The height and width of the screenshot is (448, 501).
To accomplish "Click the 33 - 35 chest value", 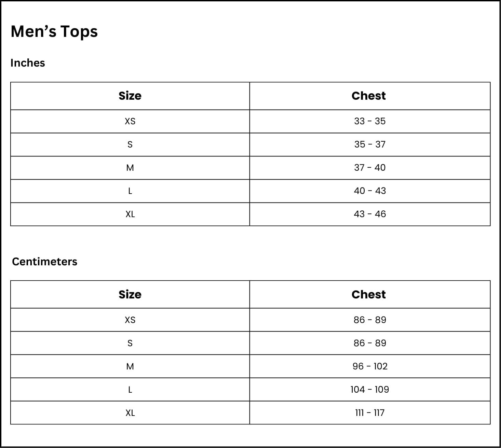I will 370,121.
